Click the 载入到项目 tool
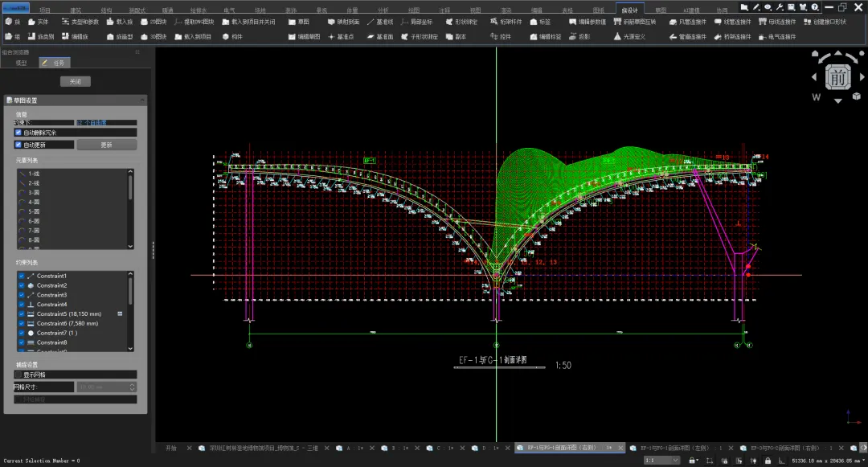The image size is (868, 467). 193,36
